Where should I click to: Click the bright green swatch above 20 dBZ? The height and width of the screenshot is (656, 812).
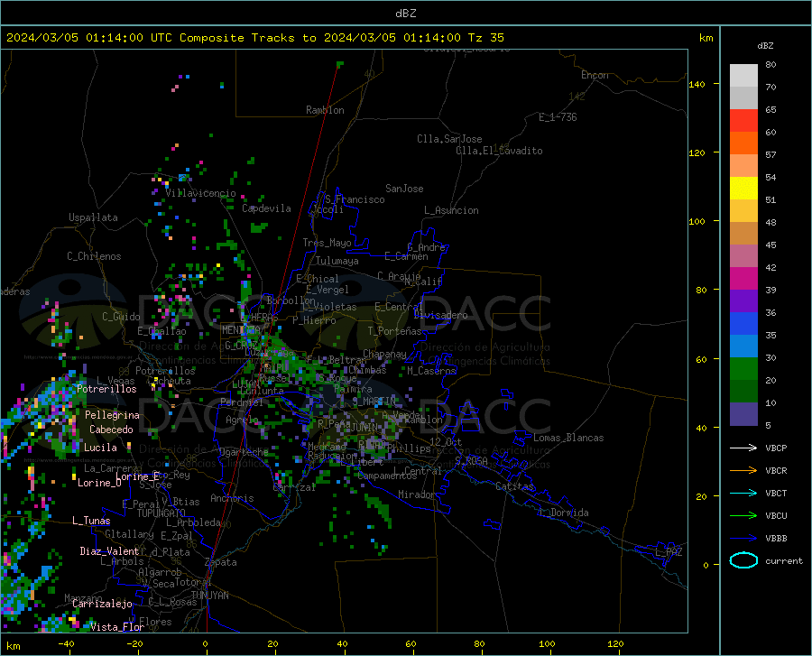click(743, 369)
